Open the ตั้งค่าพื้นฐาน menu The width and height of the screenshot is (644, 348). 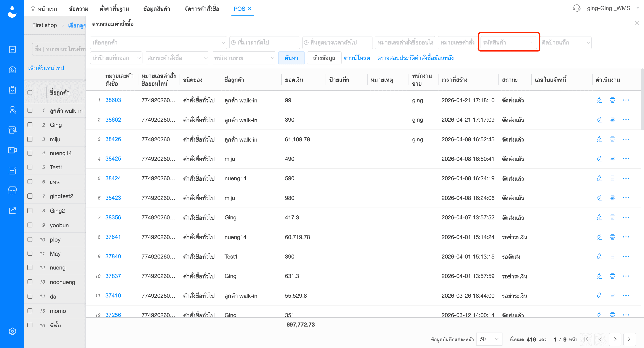[114, 9]
